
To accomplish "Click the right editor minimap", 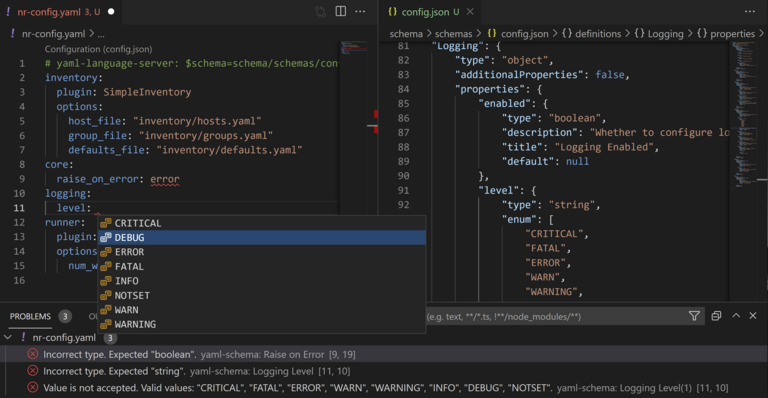I will pos(744,115).
